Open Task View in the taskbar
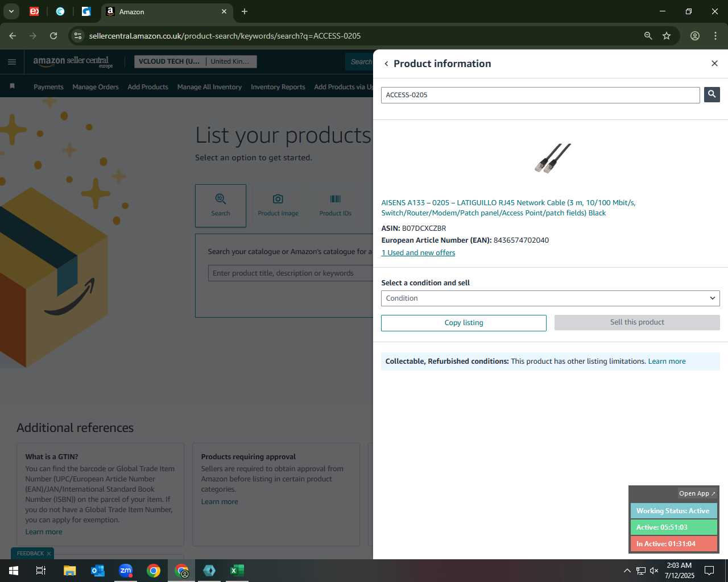The width and height of the screenshot is (728, 582). tap(41, 571)
